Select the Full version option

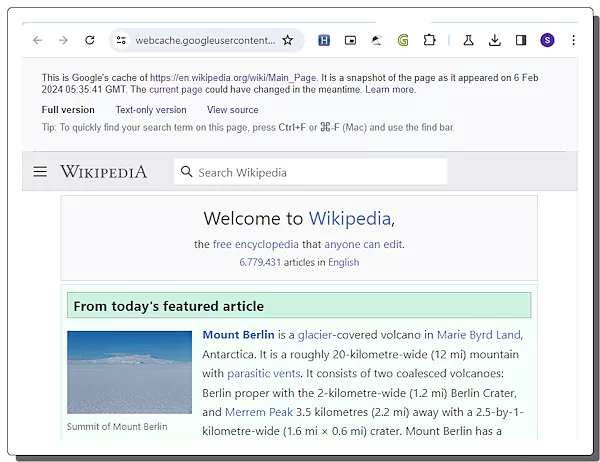(x=68, y=110)
